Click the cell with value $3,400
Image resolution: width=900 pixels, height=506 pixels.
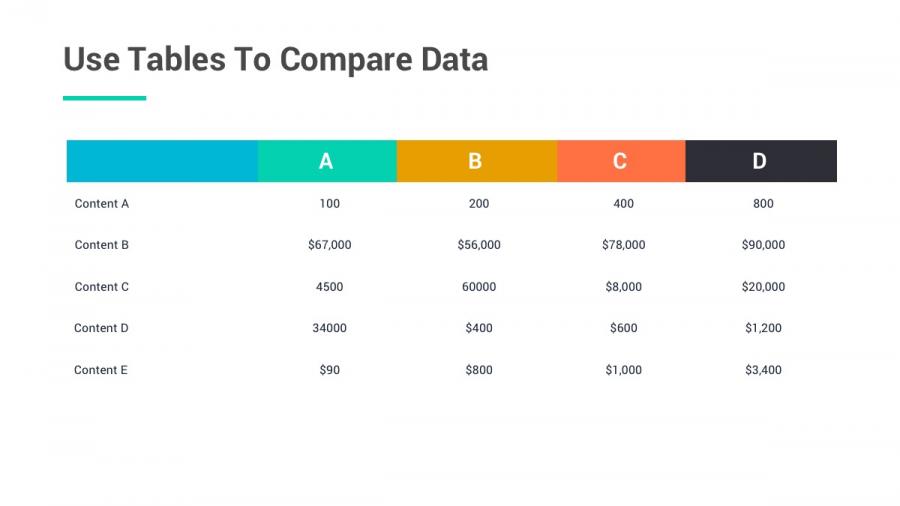click(764, 370)
